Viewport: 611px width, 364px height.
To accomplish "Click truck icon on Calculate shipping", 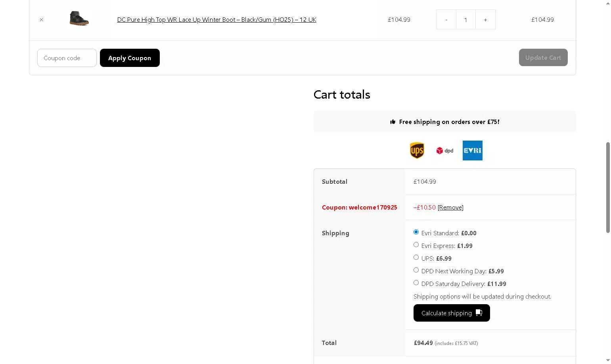I will coord(479,313).
